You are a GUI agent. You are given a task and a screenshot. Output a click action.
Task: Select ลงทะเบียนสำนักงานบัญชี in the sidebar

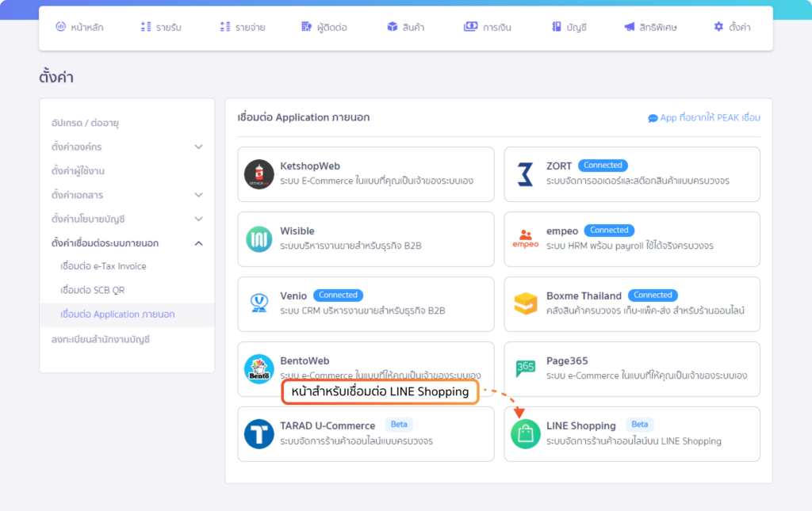tap(101, 339)
